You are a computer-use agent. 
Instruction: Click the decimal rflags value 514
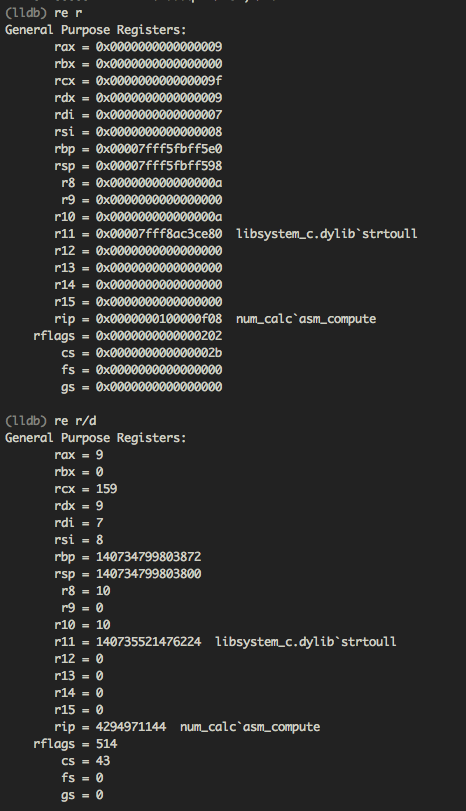tap(107, 744)
